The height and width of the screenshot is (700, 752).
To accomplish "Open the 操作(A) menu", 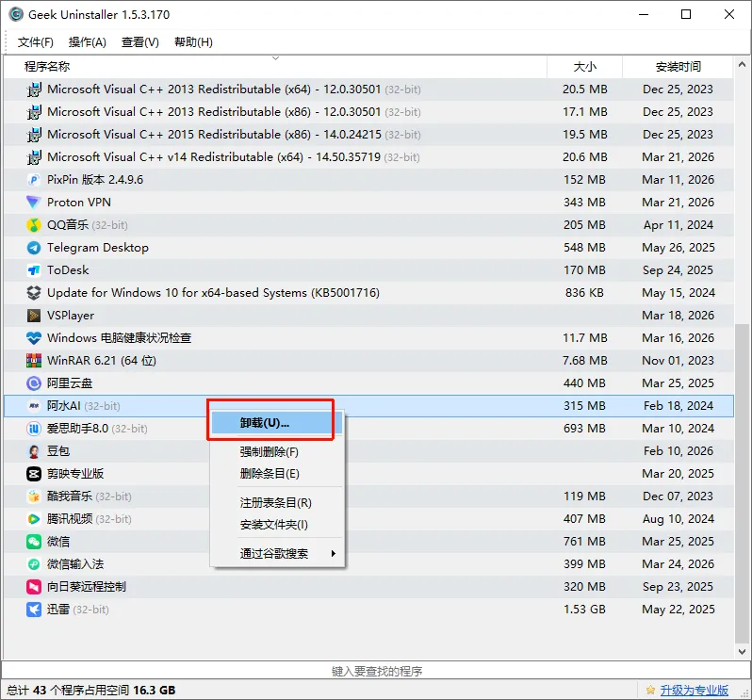I will tap(88, 42).
